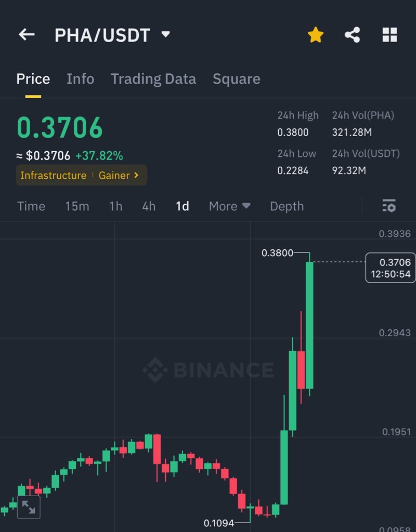Select the 4h interval
This screenshot has height=532, width=416.
point(149,206)
